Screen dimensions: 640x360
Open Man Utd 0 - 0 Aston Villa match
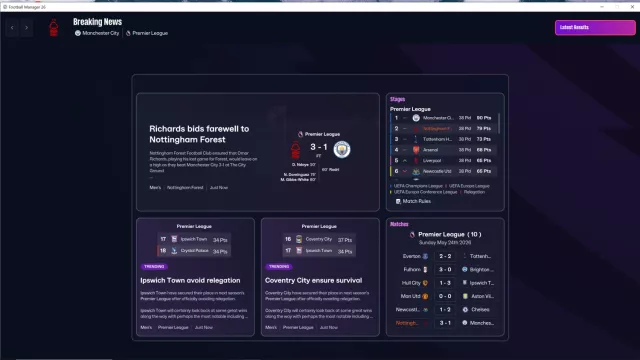[x=445, y=296]
